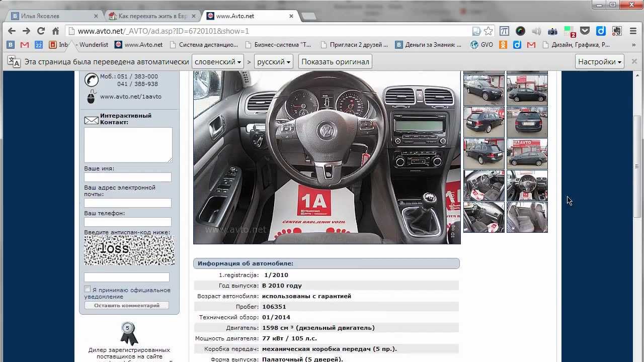Close the Илья Яковлев tab
This screenshot has height=362, width=644.
(96, 16)
